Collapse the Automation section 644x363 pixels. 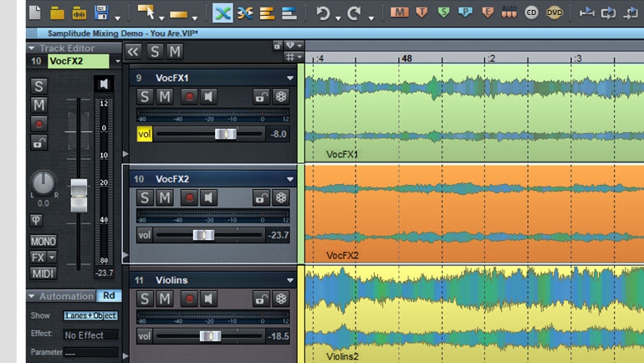pos(32,296)
